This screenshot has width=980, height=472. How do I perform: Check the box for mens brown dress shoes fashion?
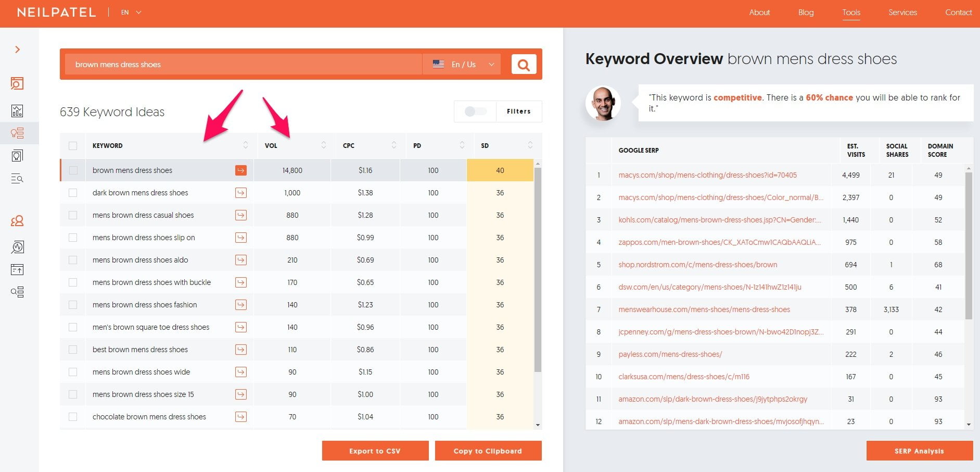[73, 305]
